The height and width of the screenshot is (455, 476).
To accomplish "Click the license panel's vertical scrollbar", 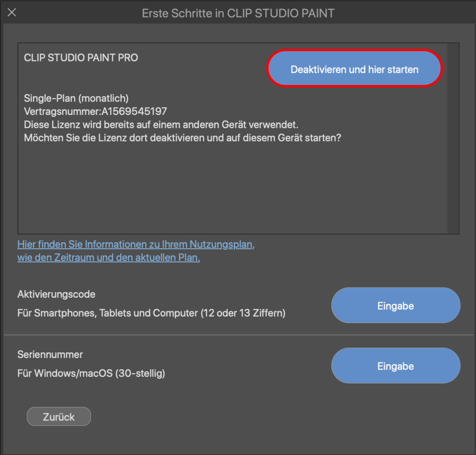I will [x=453, y=138].
